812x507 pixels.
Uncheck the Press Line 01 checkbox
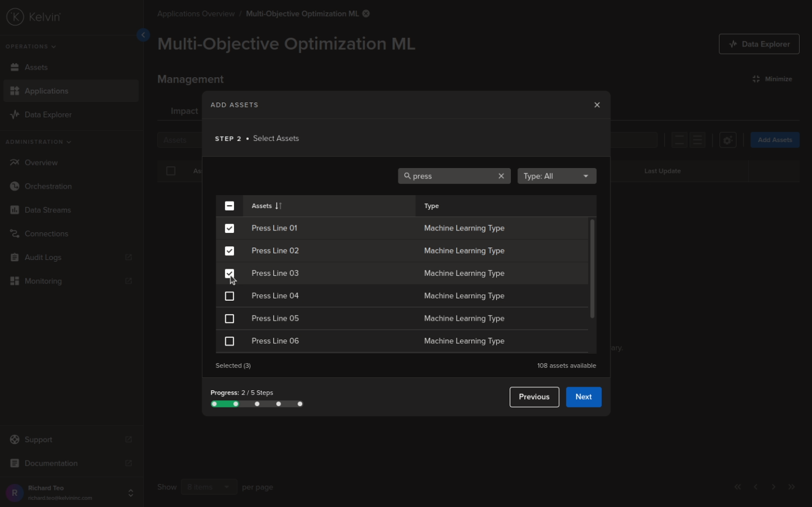click(230, 228)
